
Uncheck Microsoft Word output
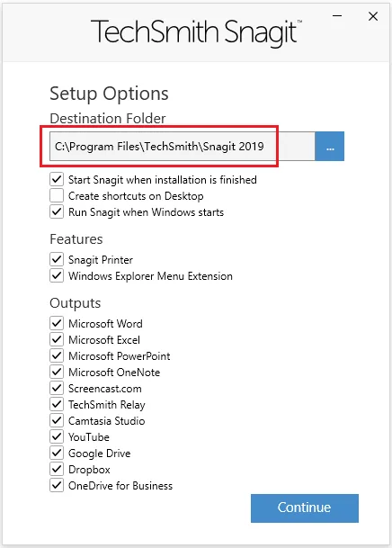[57, 323]
